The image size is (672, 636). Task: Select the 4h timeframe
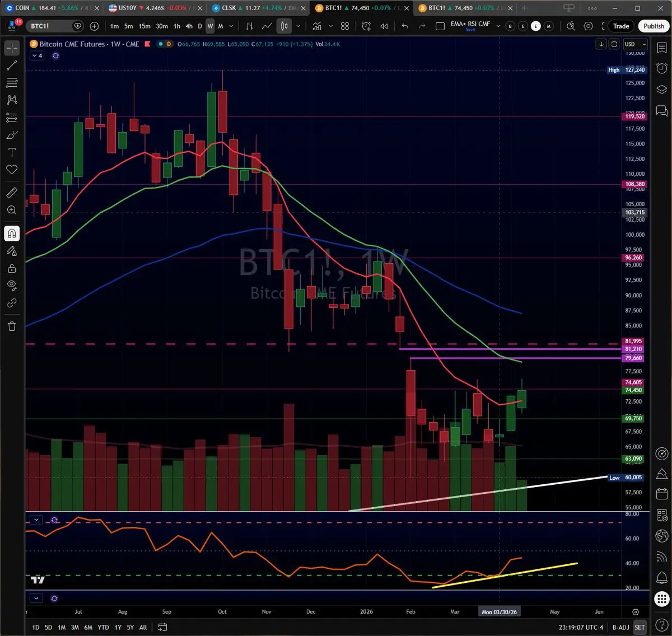189,26
